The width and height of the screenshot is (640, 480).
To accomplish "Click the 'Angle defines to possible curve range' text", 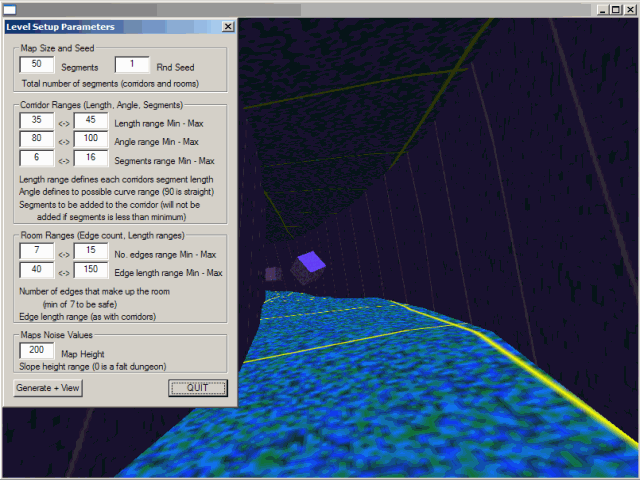I will click(117, 192).
